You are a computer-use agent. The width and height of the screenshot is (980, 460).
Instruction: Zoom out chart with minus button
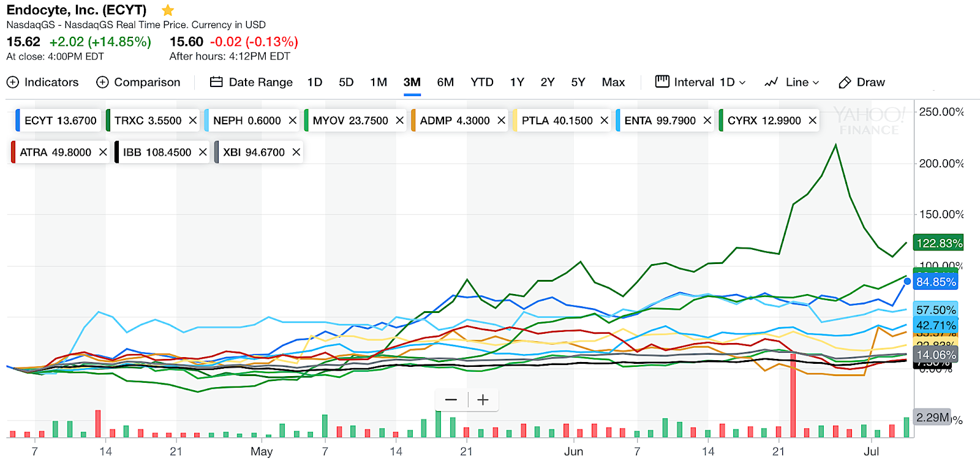pos(451,400)
